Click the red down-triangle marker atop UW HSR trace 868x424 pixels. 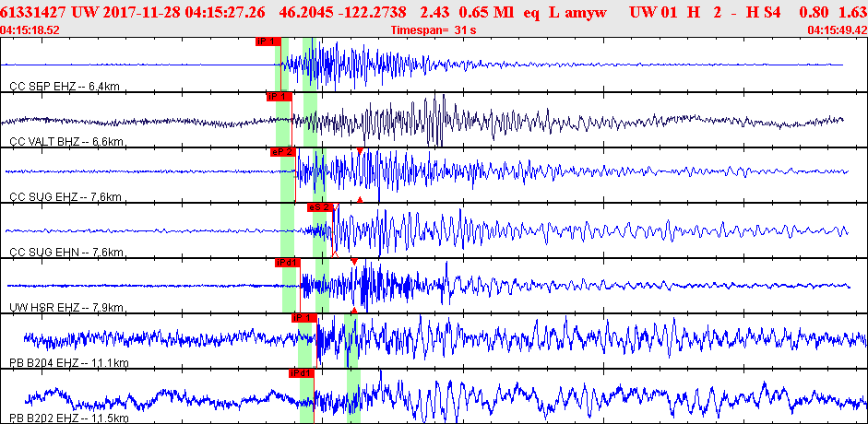pos(354,262)
